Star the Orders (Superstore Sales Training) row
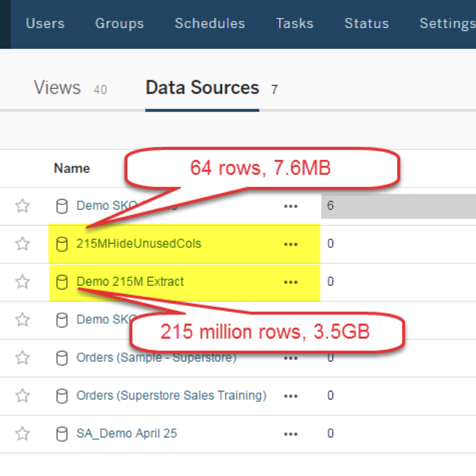476x476 pixels. [x=22, y=396]
